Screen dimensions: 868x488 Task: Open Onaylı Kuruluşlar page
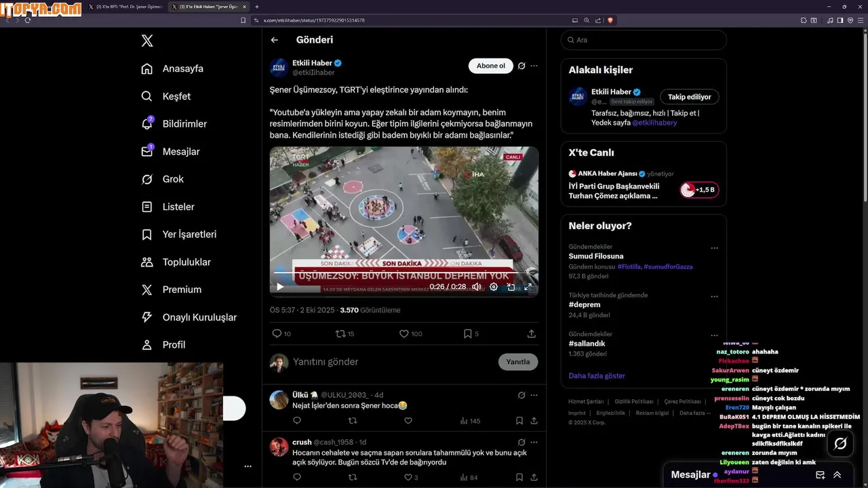(189, 317)
